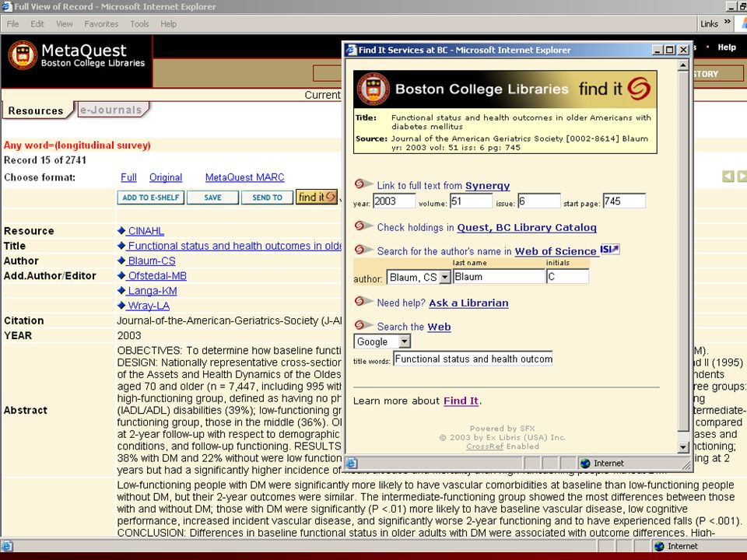The height and width of the screenshot is (560, 747).
Task: Click the Internet Explorer icon in Find It title bar
Action: coord(352,50)
